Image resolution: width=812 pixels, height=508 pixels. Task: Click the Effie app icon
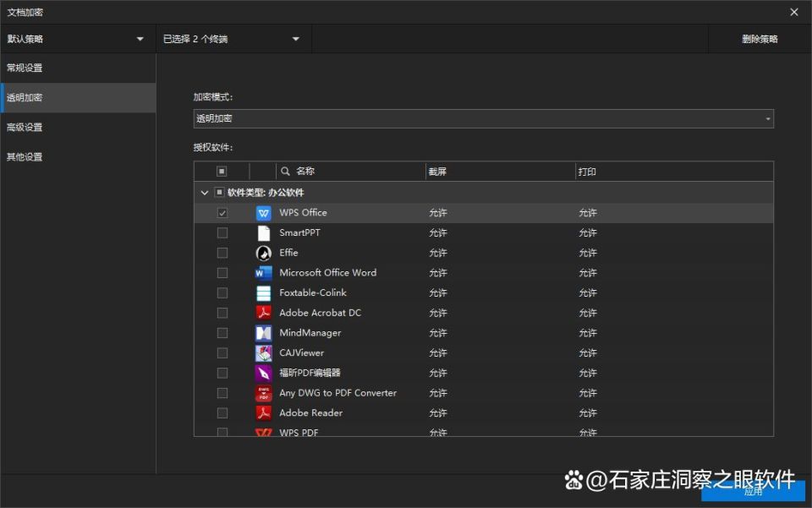click(264, 253)
